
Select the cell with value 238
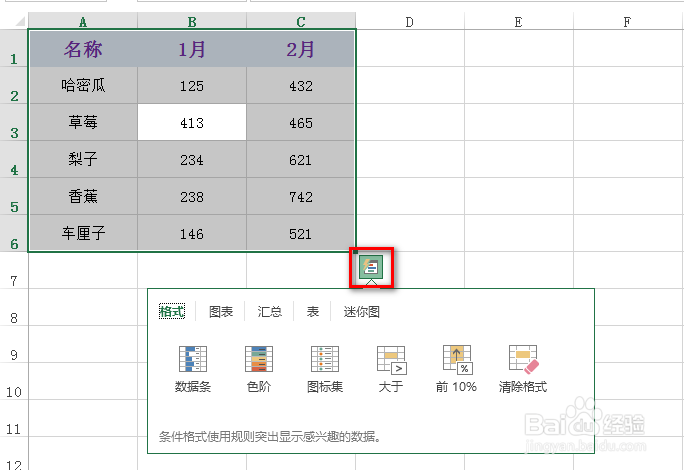(x=192, y=196)
